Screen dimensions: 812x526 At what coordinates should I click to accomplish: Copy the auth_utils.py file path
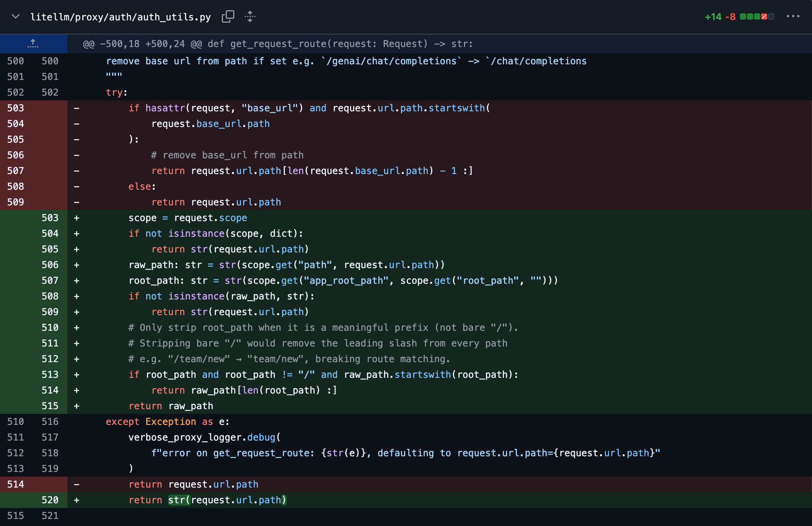(x=228, y=17)
